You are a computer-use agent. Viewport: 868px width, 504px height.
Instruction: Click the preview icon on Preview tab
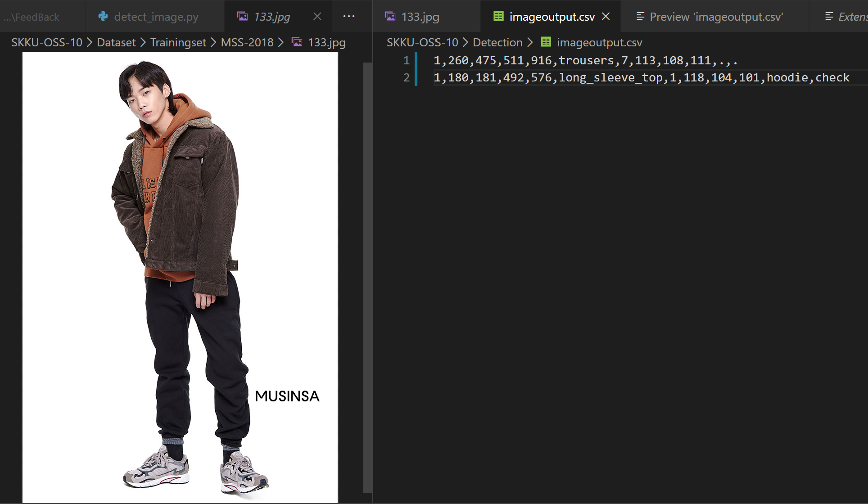coord(640,17)
